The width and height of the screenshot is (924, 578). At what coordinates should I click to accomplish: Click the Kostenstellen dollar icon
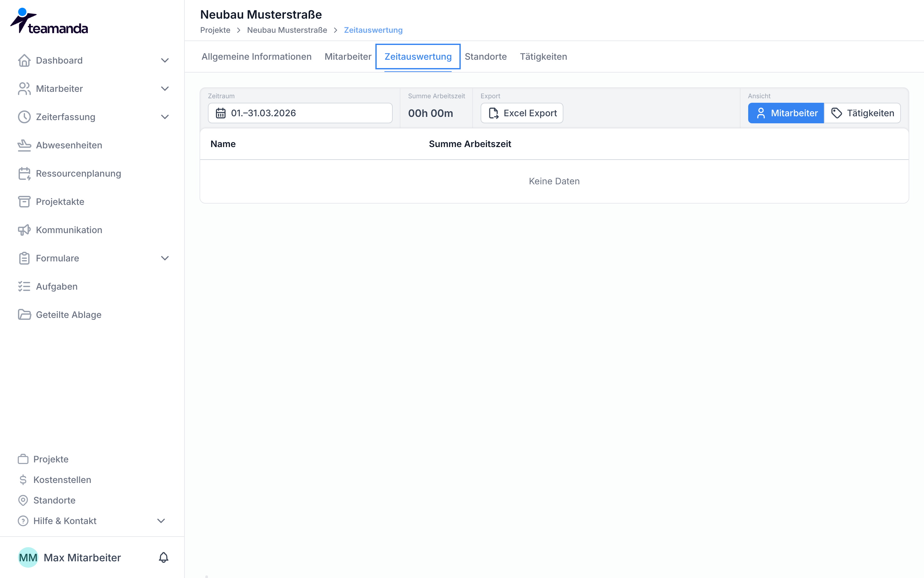pyautogui.click(x=23, y=480)
